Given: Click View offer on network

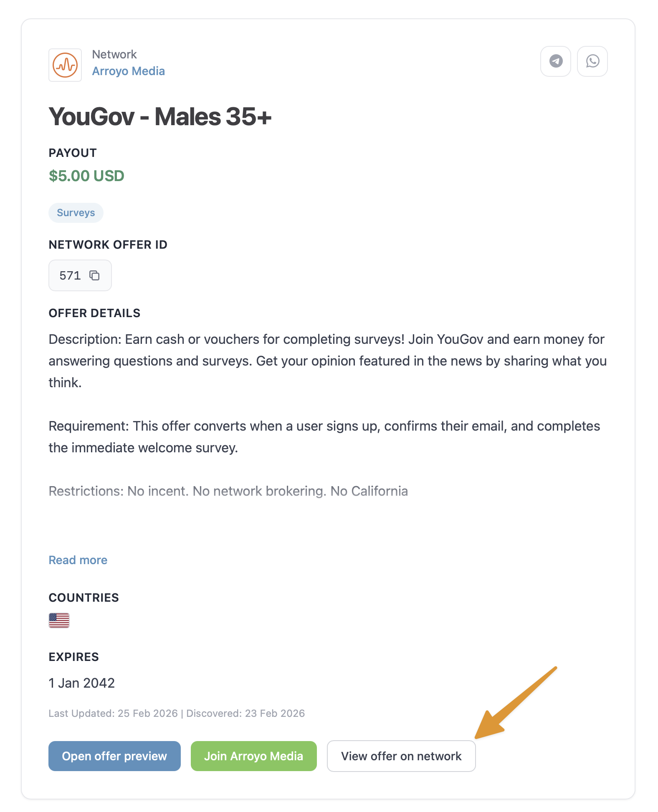Looking at the screenshot, I should point(401,756).
